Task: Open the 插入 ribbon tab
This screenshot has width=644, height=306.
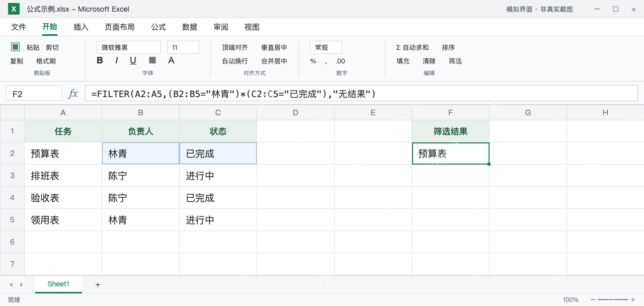Action: 81,27
